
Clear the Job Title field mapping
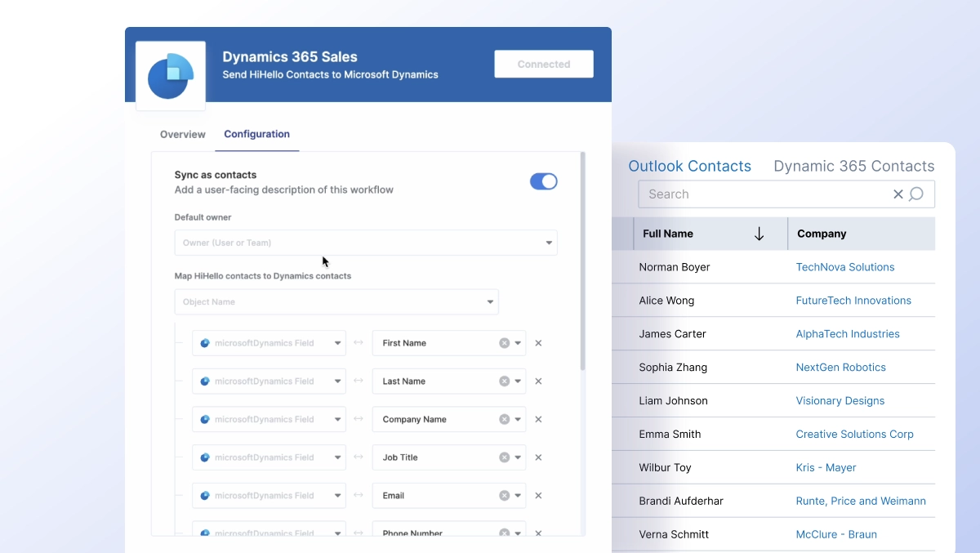coord(504,457)
